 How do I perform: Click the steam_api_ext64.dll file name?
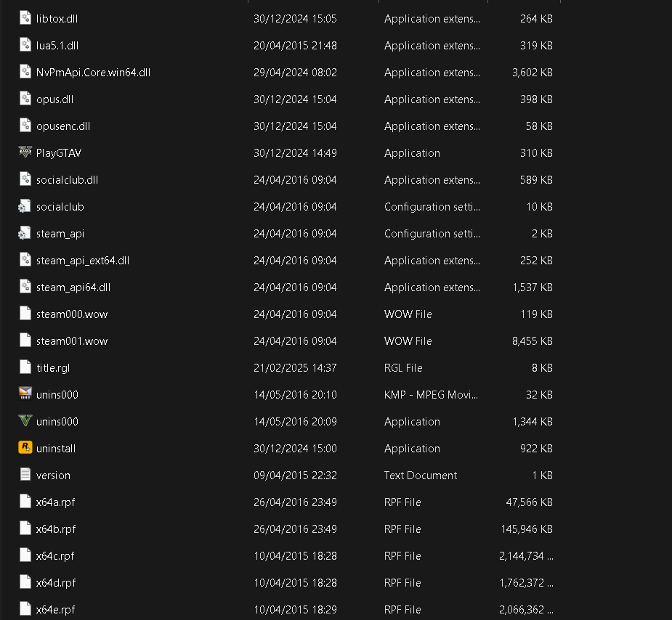(83, 260)
